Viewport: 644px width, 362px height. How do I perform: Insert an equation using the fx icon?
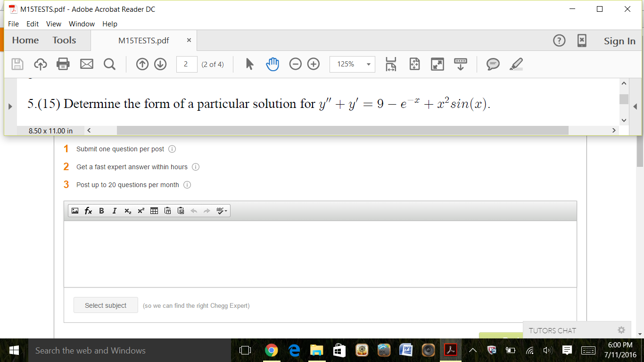(88, 211)
